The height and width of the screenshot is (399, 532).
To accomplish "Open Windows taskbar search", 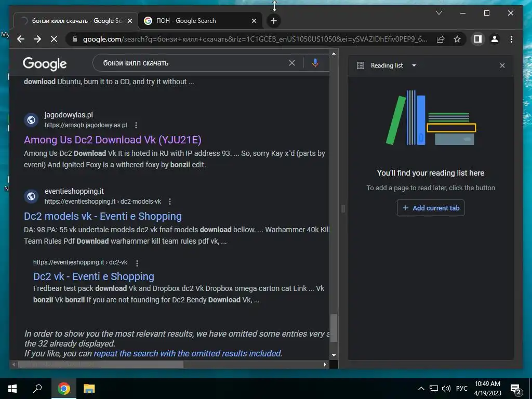I will click(x=37, y=389).
